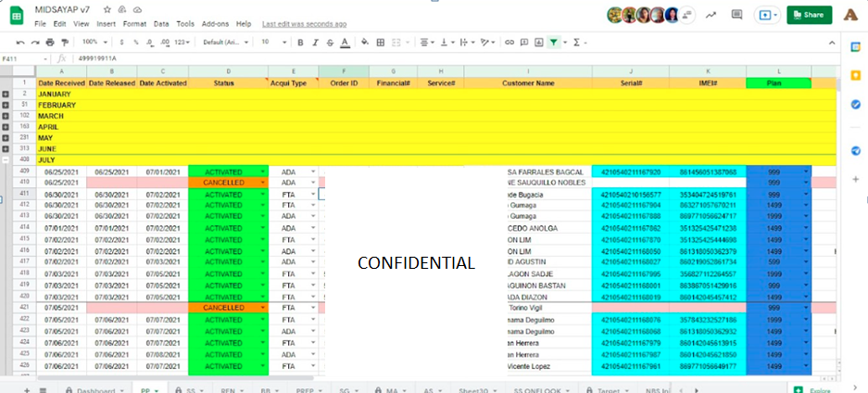Open the fill color bucket
868x393 pixels.
pyautogui.click(x=365, y=42)
